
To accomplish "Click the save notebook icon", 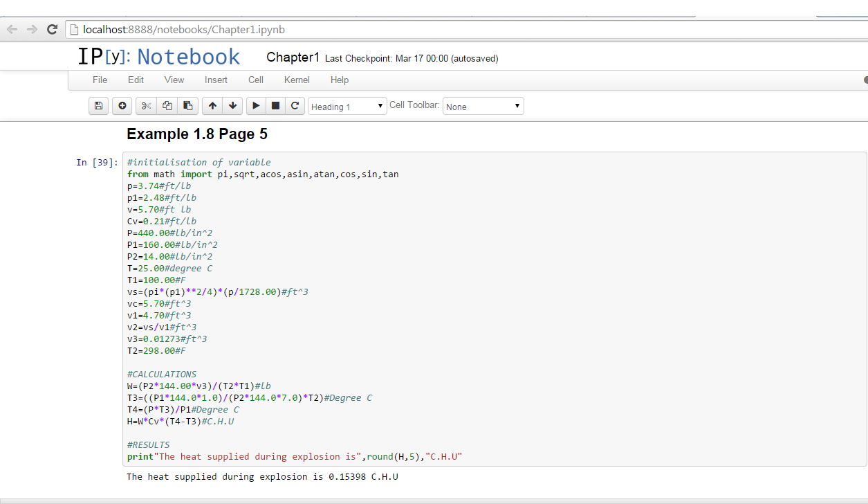I will 99,106.
